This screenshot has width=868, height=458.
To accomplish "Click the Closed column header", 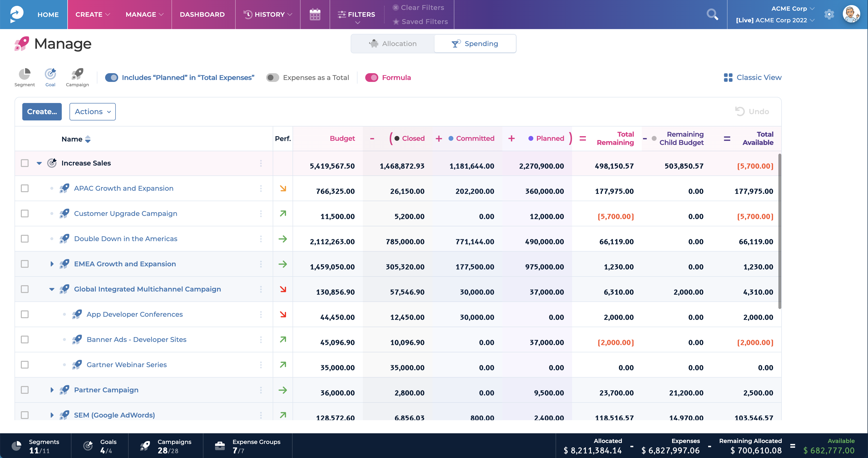I will coord(413,138).
